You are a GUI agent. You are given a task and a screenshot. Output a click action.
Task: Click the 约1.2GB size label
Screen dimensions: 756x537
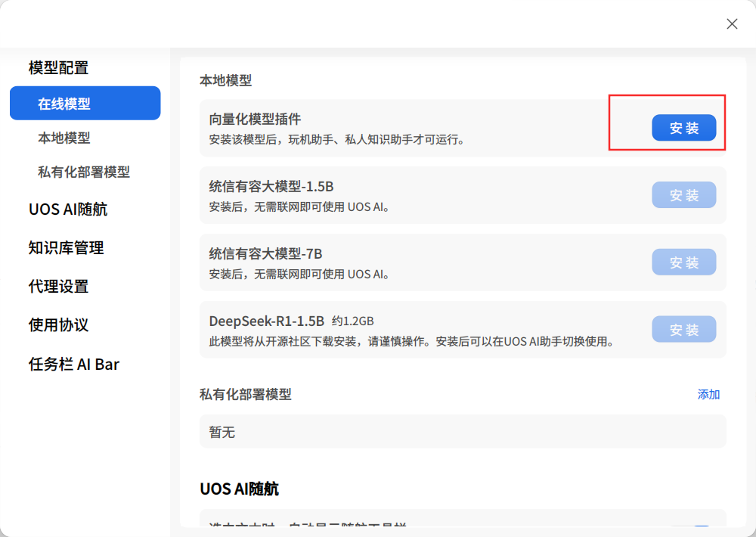click(352, 321)
